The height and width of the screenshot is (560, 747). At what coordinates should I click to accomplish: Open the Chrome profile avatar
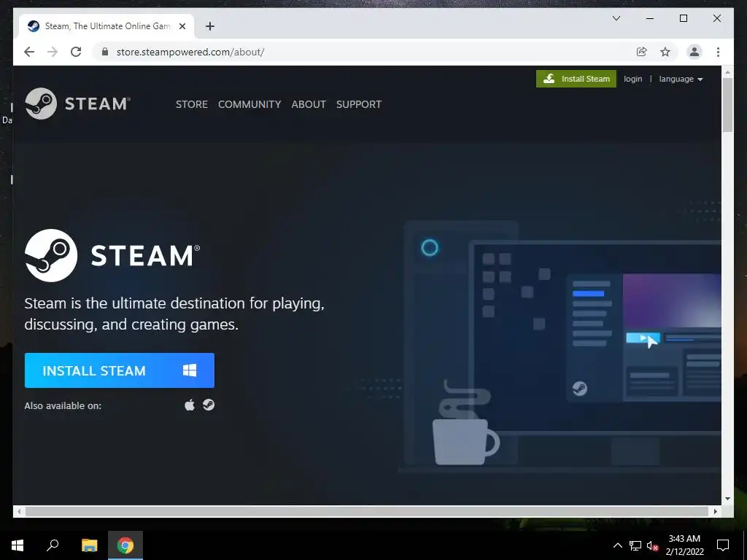[694, 52]
